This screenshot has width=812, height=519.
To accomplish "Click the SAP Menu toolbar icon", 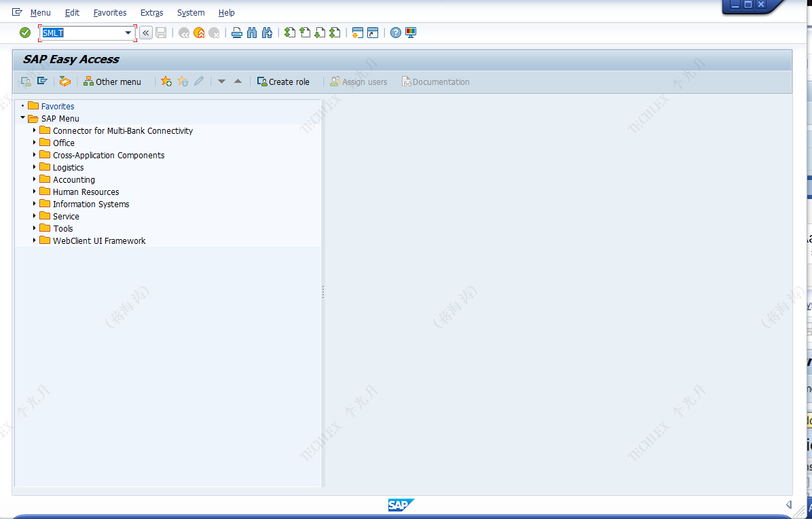I will point(42,82).
